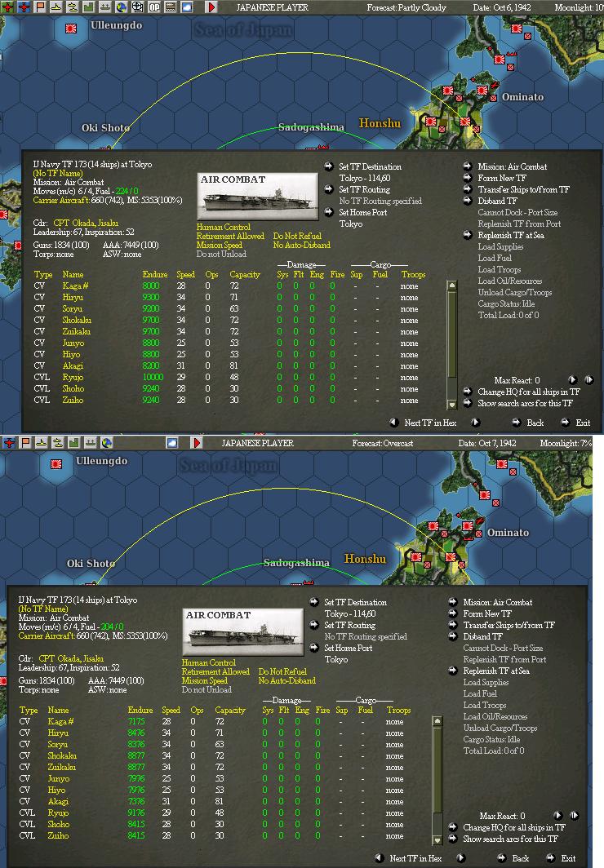Click arrow beside Set Home Port, Oct 6 panel
This screenshot has height=868, width=604.
(329, 212)
